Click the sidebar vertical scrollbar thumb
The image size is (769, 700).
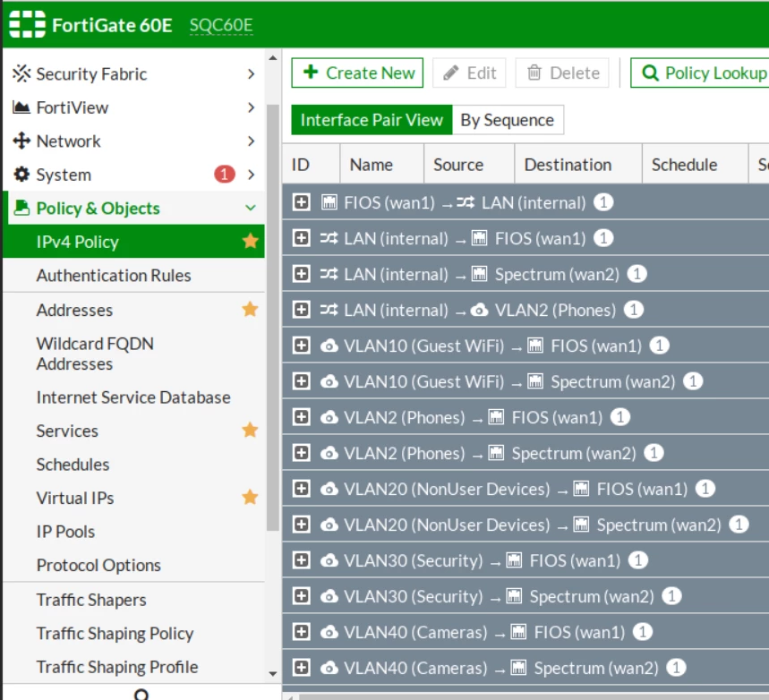click(273, 318)
